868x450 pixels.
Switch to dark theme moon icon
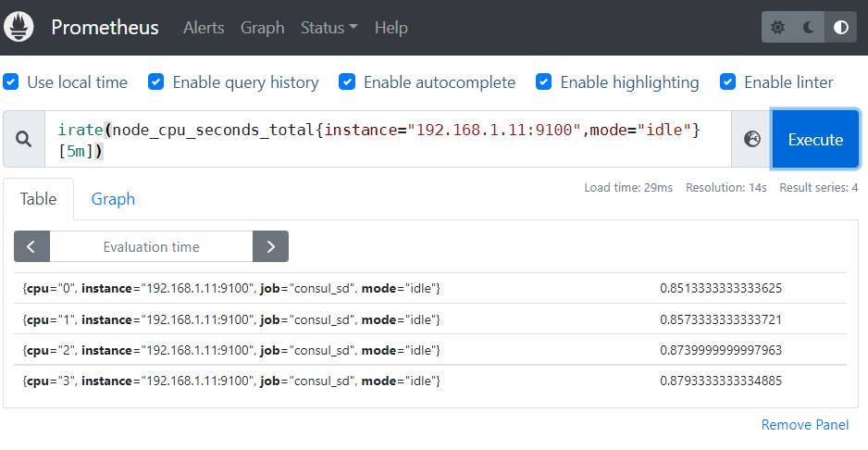pyautogui.click(x=809, y=27)
